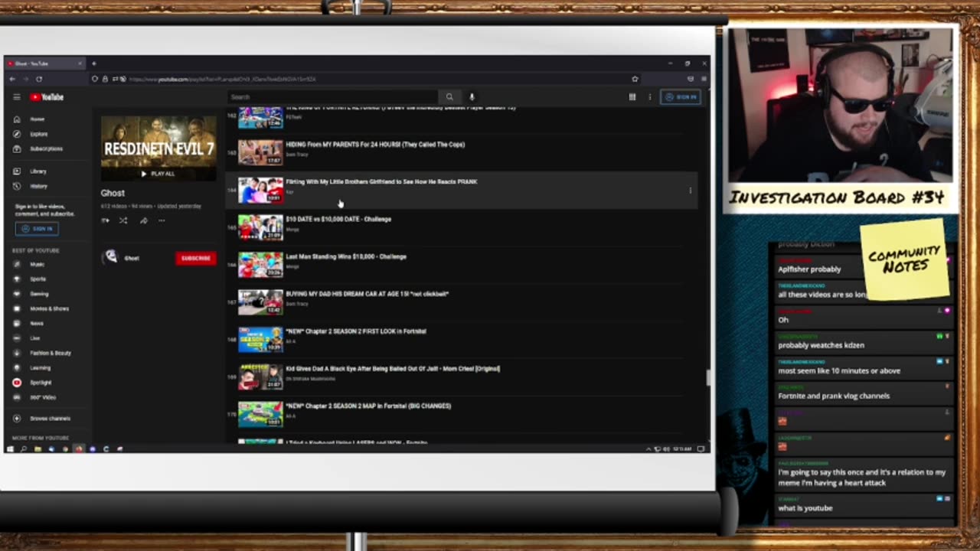Image resolution: width=980 pixels, height=551 pixels.
Task: Open a new browser tab
Action: pos(93,64)
